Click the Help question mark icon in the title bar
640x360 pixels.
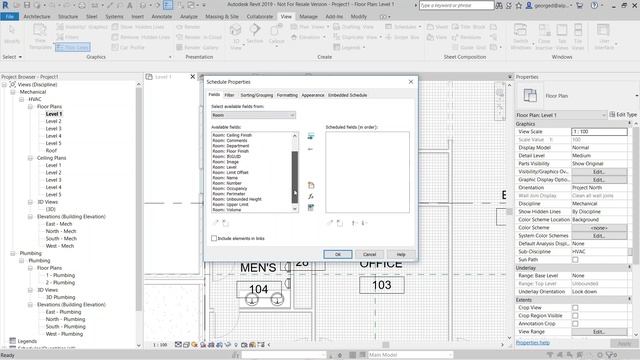pyautogui.click(x=594, y=5)
